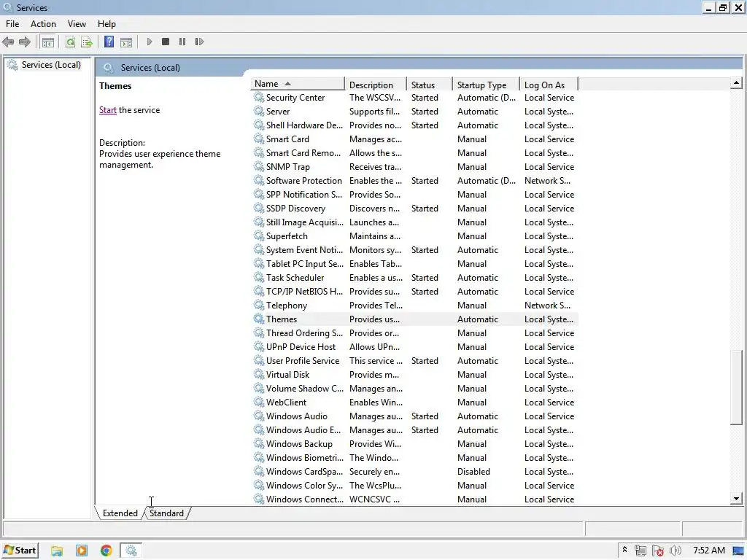The image size is (747, 560).
Task: Click the scrollbar up arrow
Action: pyautogui.click(x=736, y=83)
